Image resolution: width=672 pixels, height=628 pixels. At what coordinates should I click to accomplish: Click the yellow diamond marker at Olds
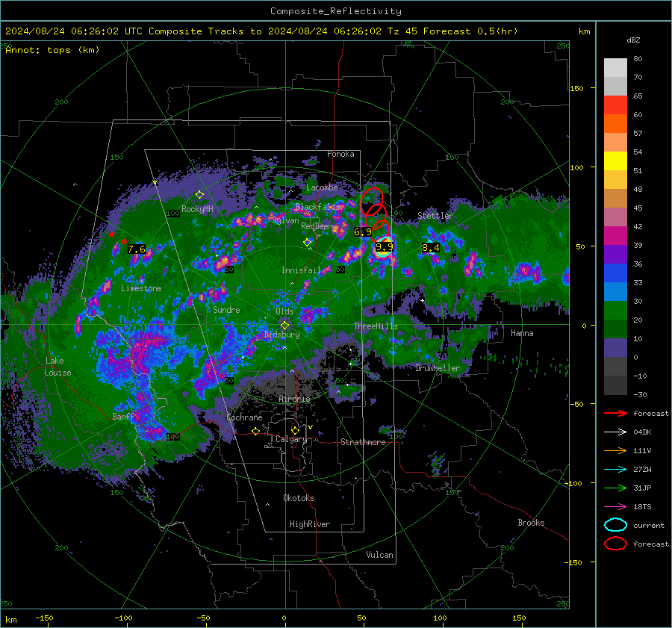pos(284,325)
